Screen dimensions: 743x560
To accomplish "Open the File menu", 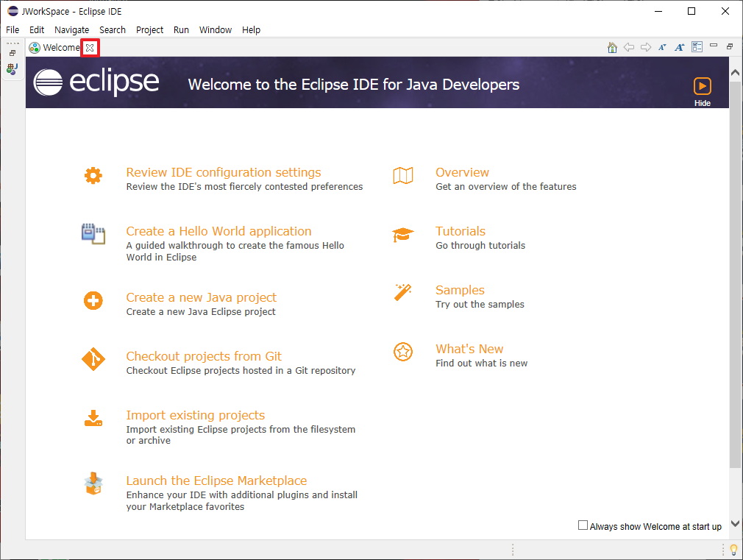I will pos(13,30).
